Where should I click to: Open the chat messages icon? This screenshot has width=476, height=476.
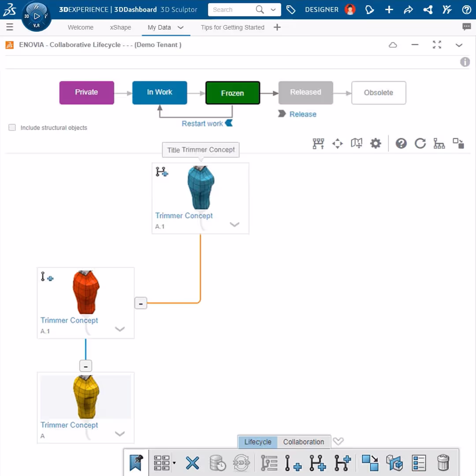click(466, 27)
